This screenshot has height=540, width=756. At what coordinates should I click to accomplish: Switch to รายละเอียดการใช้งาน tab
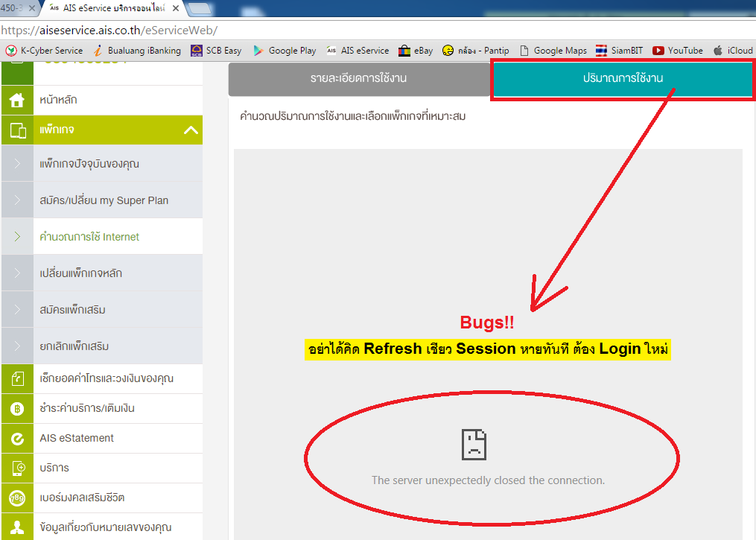[x=359, y=79]
